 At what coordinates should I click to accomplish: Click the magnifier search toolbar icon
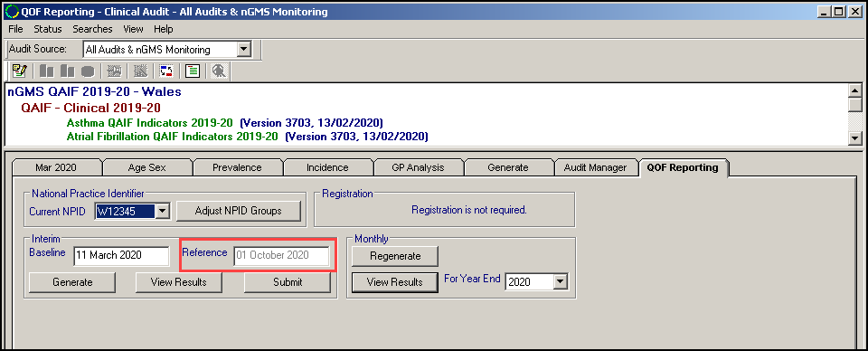click(x=220, y=71)
